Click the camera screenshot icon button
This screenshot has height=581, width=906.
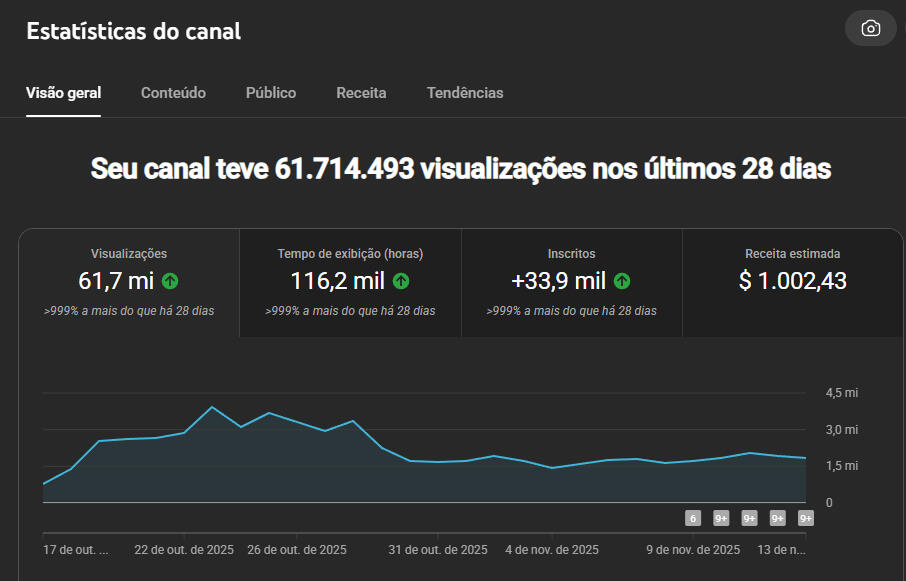tap(870, 28)
